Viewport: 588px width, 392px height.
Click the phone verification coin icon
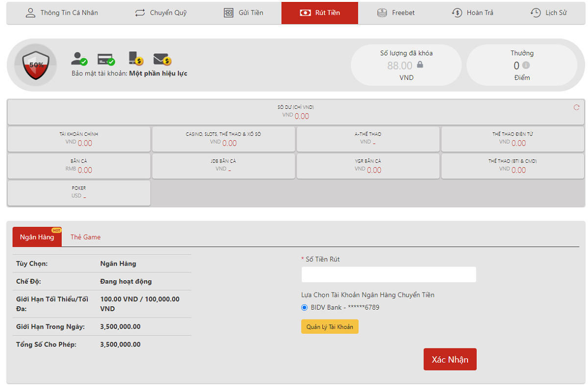coord(135,59)
